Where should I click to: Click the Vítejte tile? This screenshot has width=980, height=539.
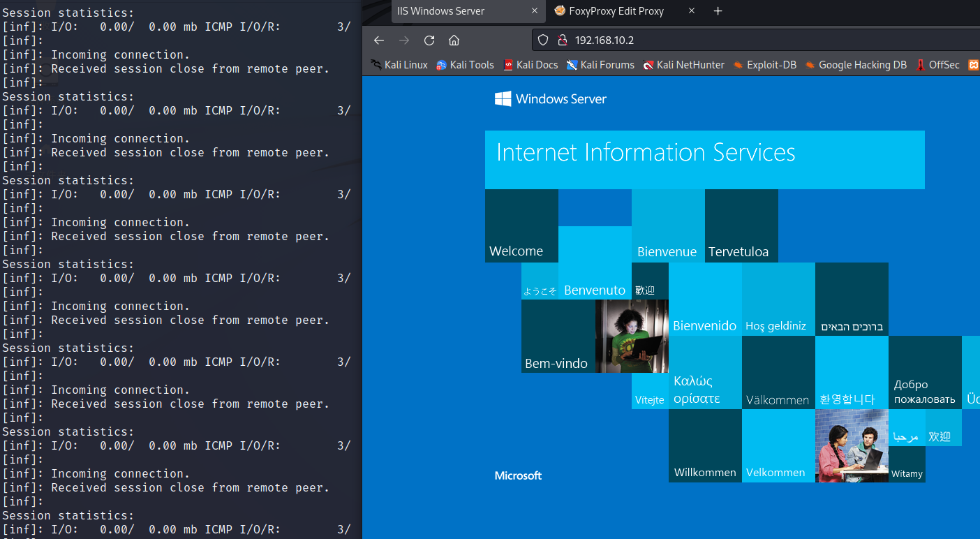tap(650, 391)
